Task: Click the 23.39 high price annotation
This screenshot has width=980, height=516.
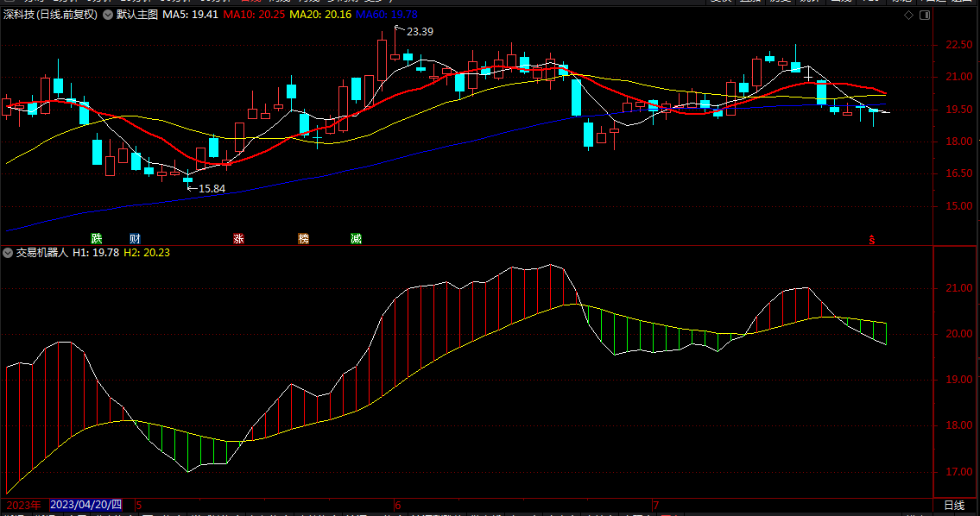Action: pyautogui.click(x=420, y=32)
